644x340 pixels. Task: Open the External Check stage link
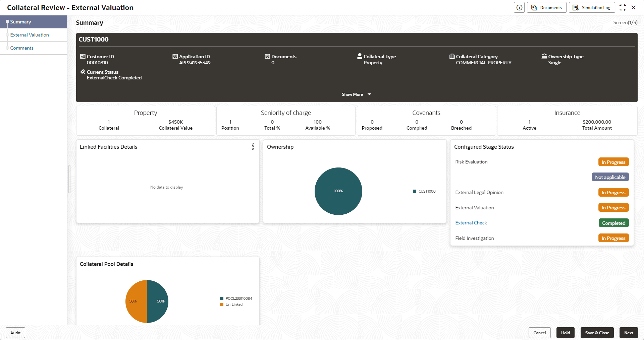point(471,223)
